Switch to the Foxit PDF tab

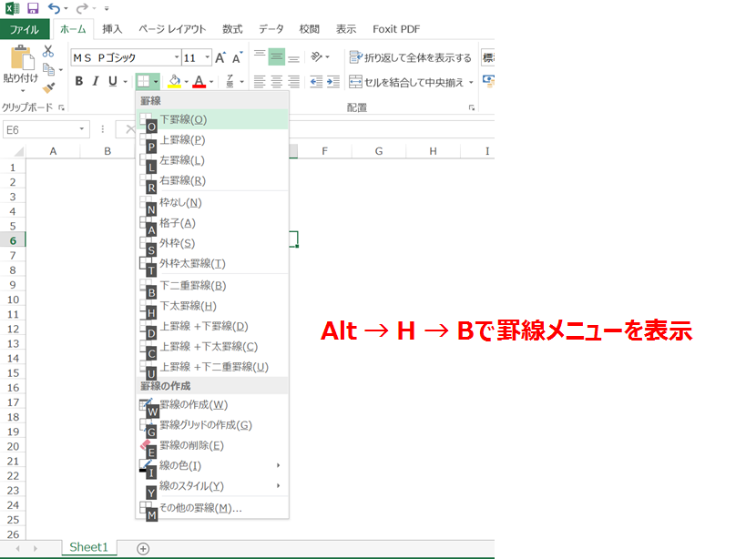coord(396,29)
